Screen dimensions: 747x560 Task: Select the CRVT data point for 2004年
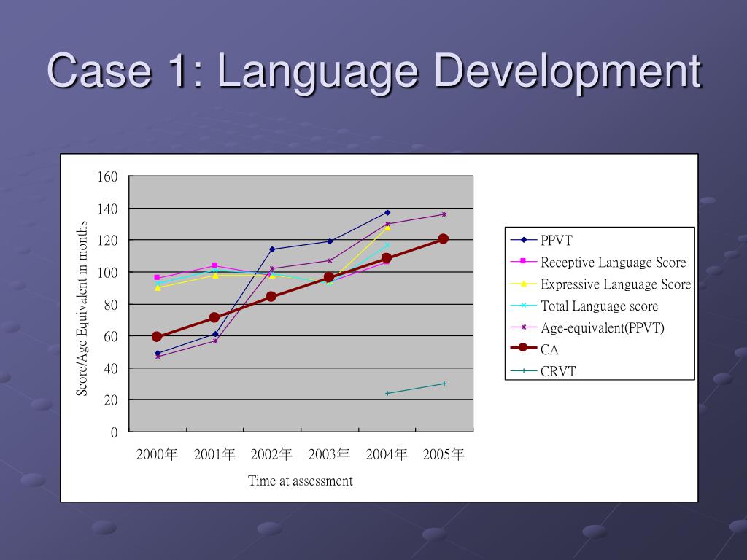coord(387,393)
